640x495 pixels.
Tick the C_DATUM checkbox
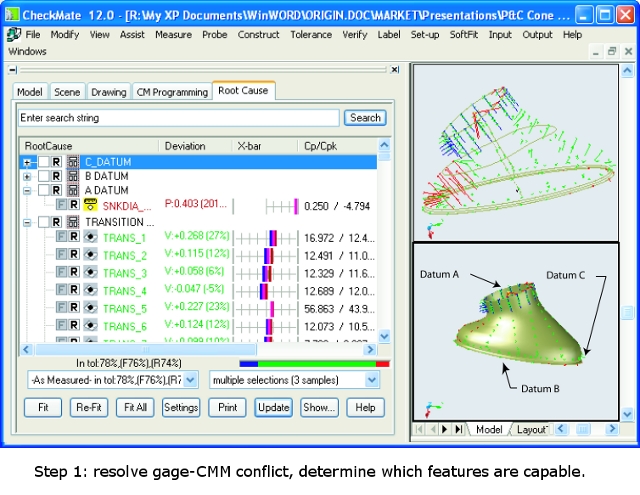coord(44,162)
